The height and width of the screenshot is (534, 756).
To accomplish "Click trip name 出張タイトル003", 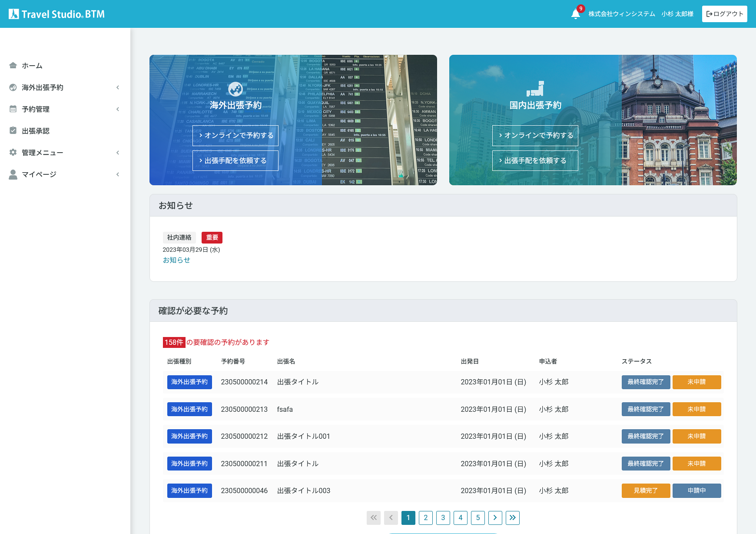I will point(304,491).
